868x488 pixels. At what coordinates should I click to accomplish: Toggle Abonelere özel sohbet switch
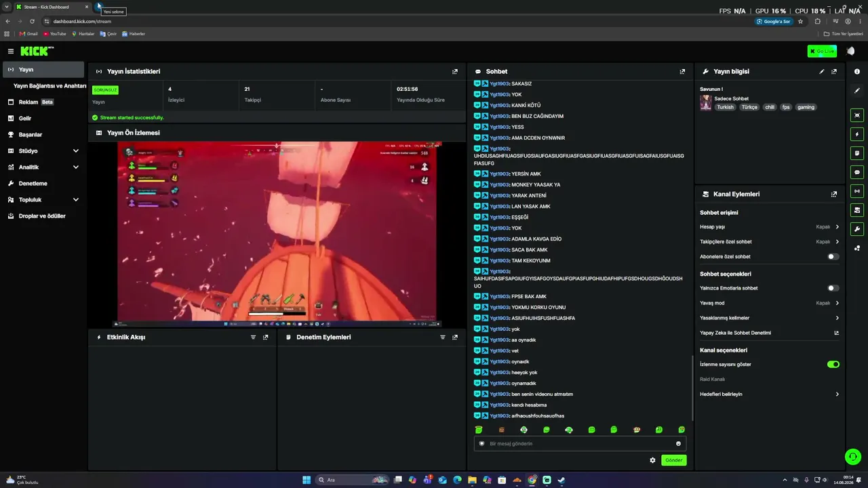(x=833, y=257)
